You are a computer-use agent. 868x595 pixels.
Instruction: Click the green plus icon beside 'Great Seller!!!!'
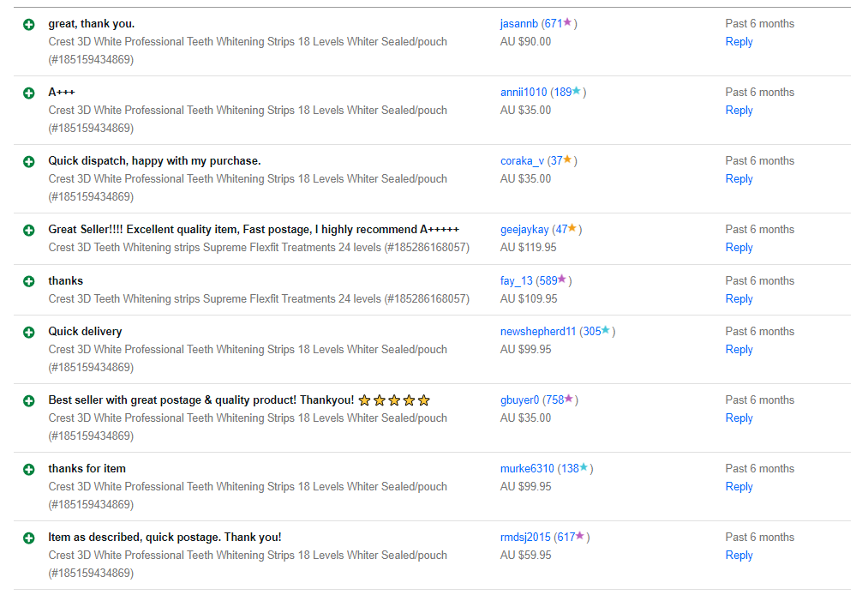click(29, 231)
